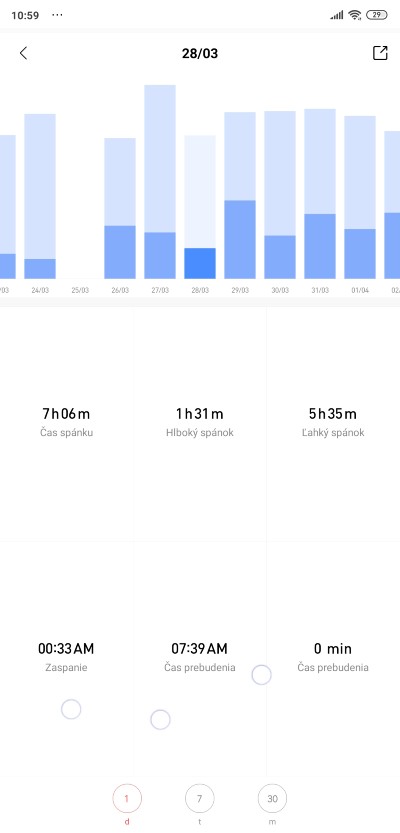Select the 30/03 sleep bar
The image size is (400, 833).
point(280,195)
